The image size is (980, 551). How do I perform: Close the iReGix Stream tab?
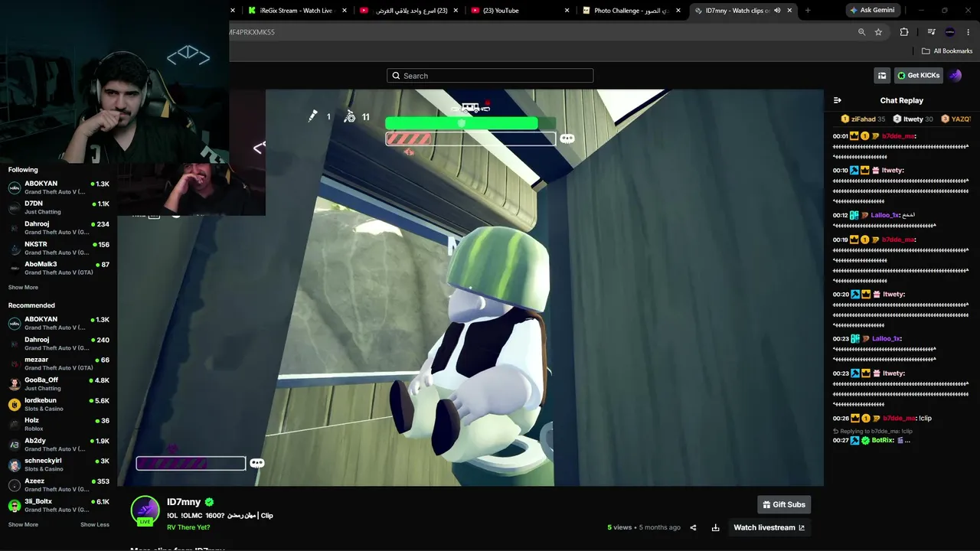click(x=345, y=11)
